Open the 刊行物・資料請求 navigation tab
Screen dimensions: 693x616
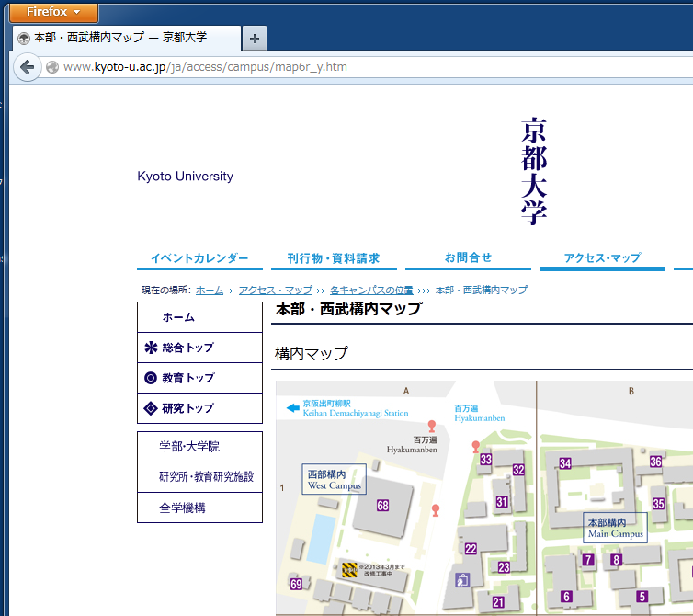(334, 258)
